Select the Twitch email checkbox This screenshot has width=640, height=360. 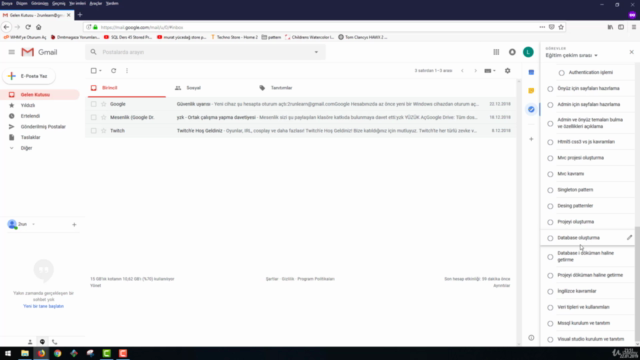[93, 131]
